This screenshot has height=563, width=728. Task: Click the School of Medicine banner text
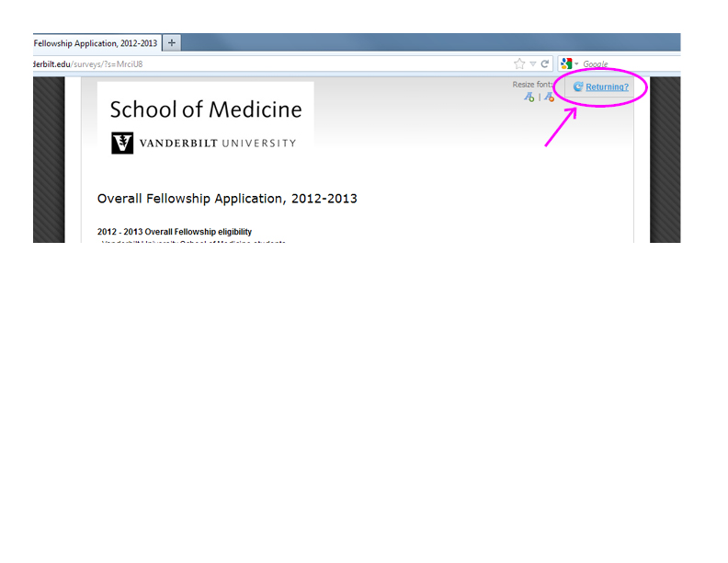pos(206,110)
